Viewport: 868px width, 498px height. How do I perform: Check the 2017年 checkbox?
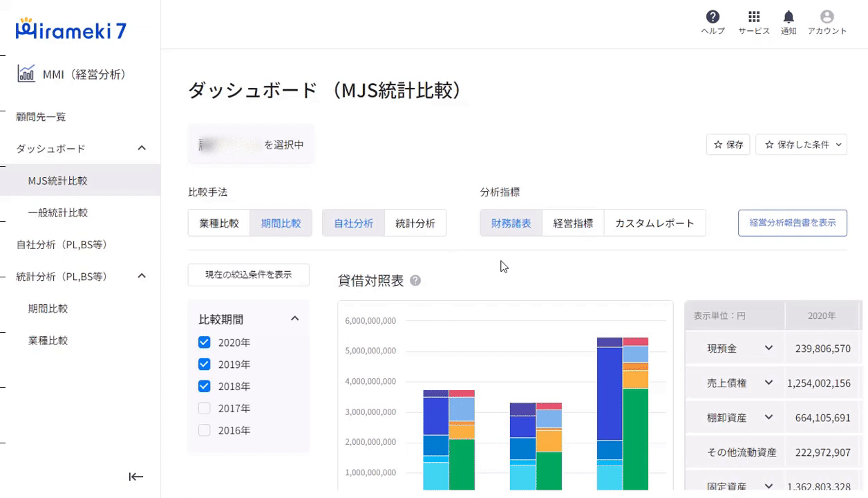204,408
